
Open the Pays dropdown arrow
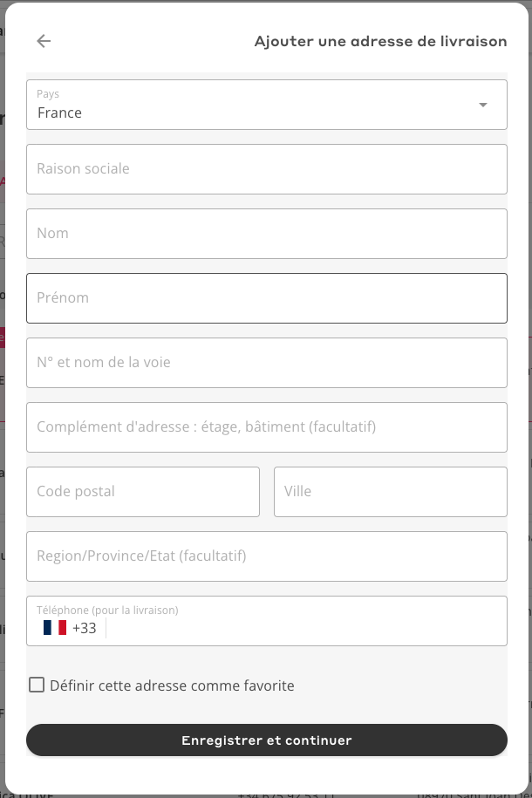click(x=482, y=105)
